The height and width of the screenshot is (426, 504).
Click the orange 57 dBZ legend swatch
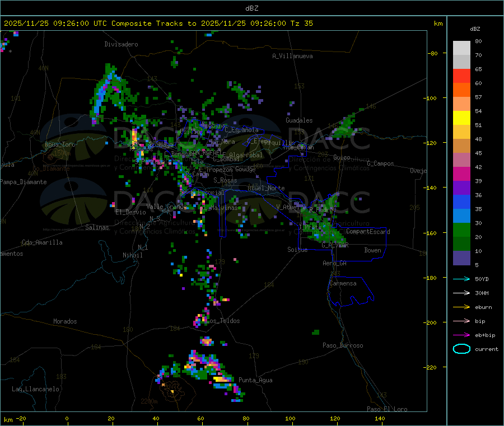pyautogui.click(x=461, y=90)
